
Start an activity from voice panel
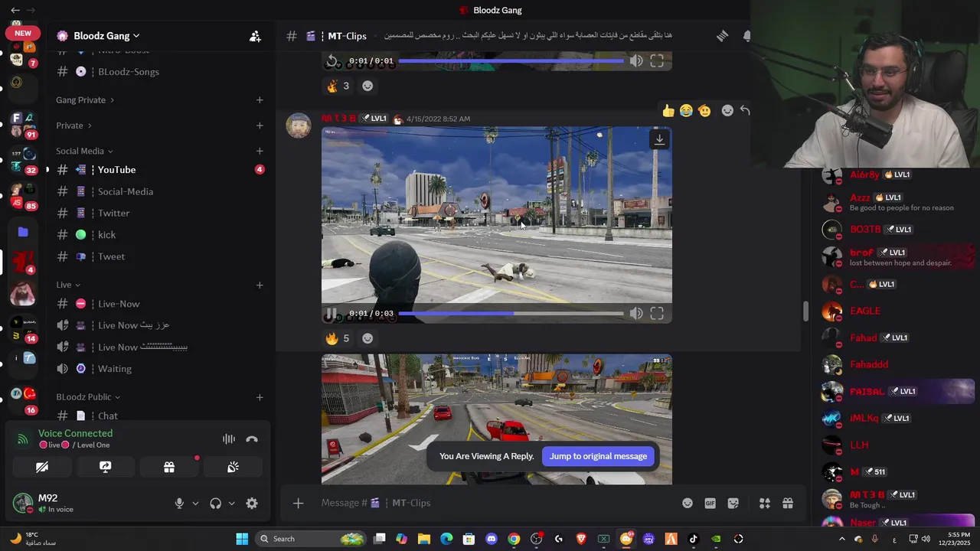pyautogui.click(x=169, y=467)
